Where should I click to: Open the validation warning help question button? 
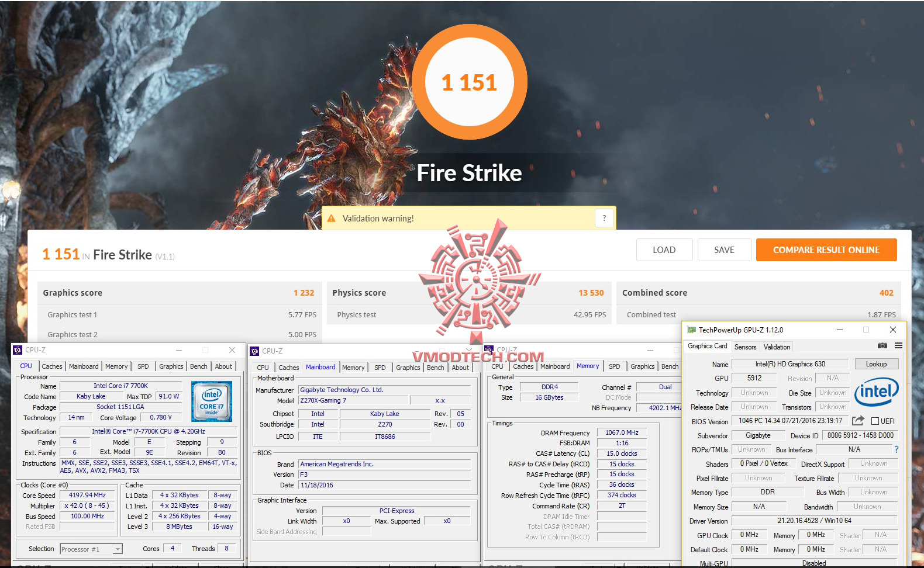tap(604, 218)
